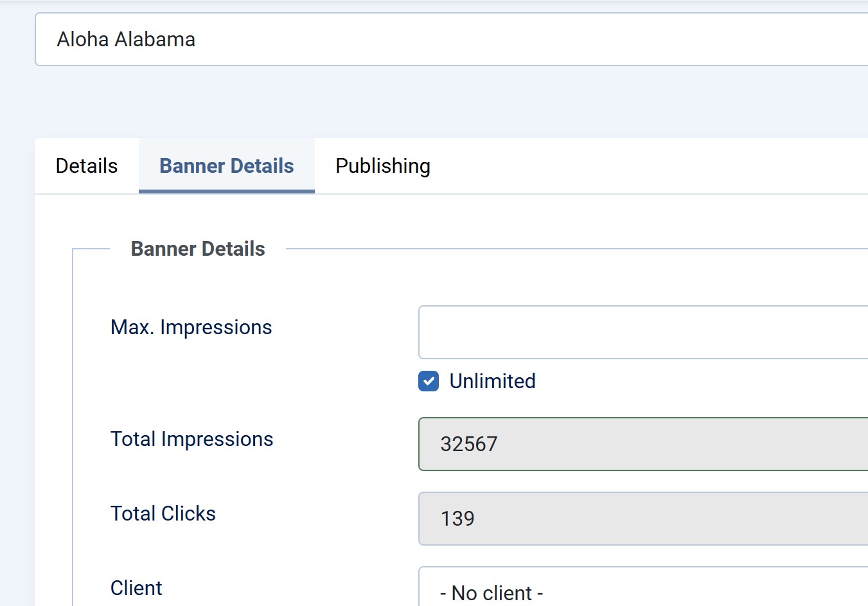The width and height of the screenshot is (868, 606).
Task: Click the Total Impressions field label
Action: (x=192, y=439)
